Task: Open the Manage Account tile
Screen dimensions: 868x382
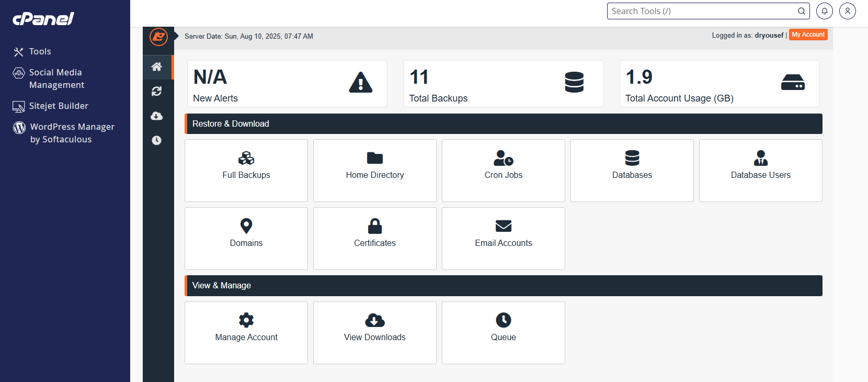Action: point(246,332)
